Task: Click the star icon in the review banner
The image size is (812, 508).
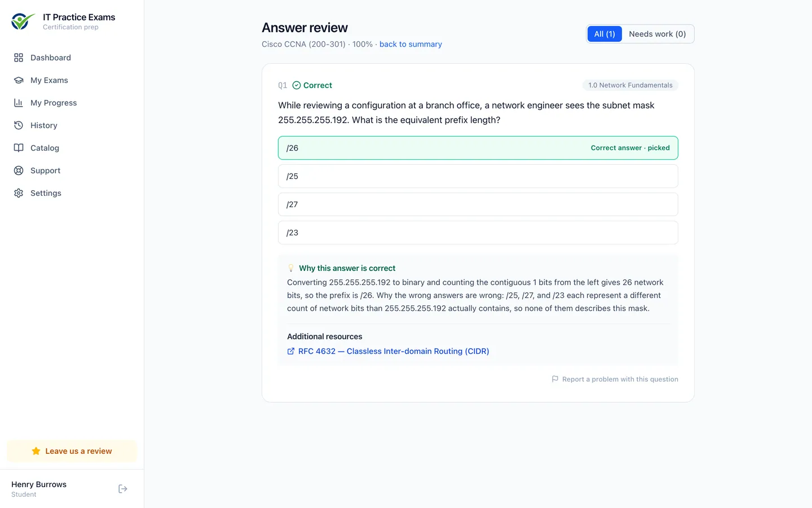Action: point(36,451)
